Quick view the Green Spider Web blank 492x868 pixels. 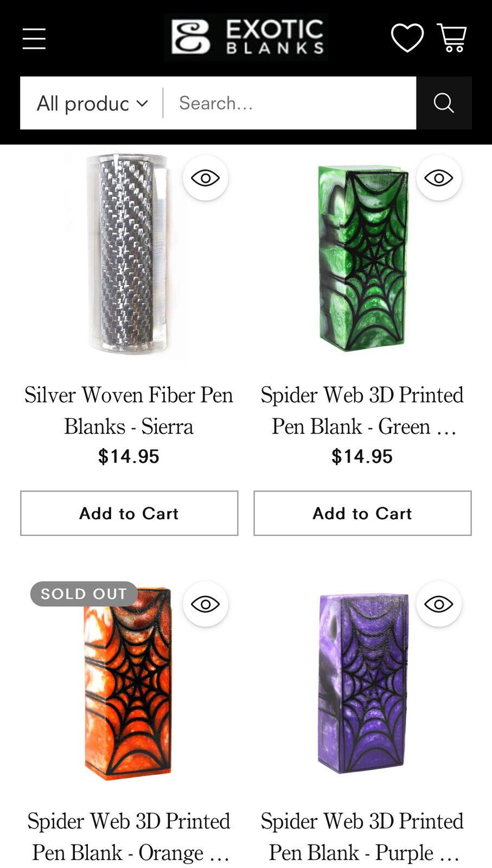coord(439,178)
